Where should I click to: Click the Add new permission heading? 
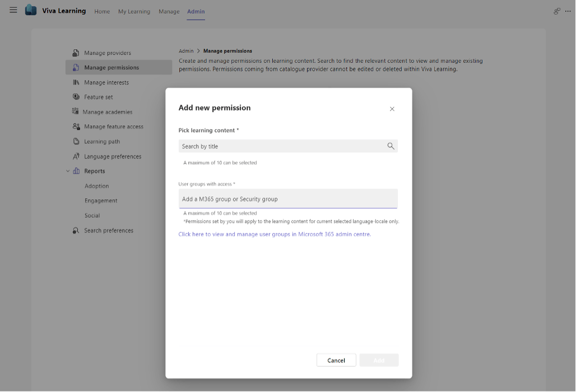point(215,108)
